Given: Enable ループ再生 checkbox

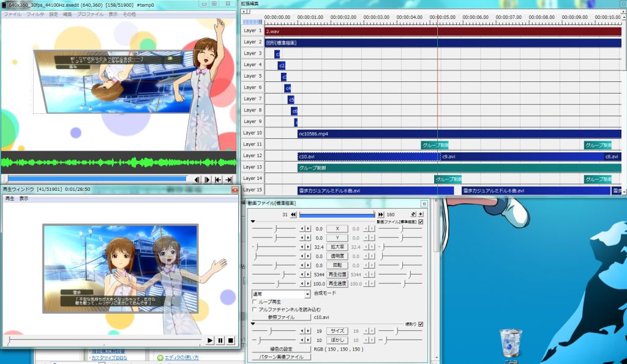Looking at the screenshot, I should [254, 302].
